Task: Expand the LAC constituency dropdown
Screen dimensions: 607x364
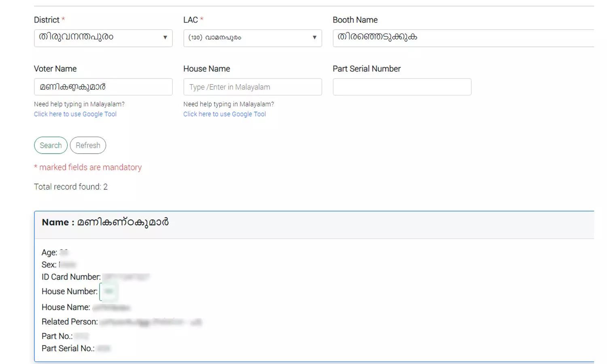Action: click(253, 38)
